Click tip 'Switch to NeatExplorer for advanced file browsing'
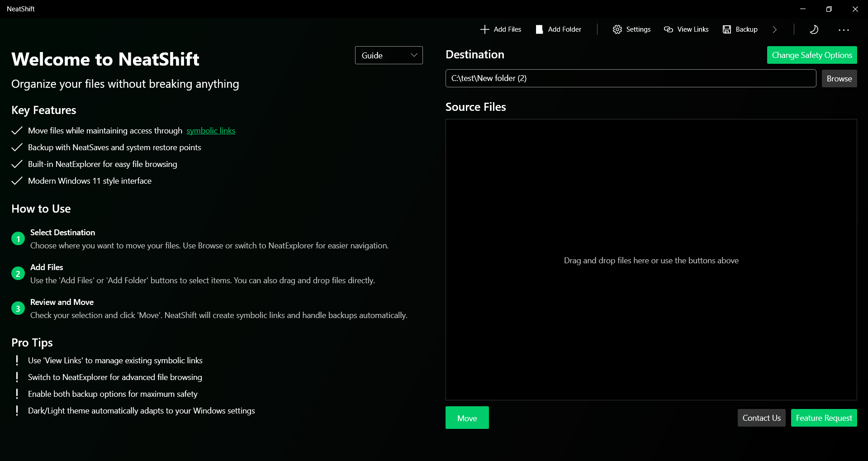Viewport: 868px width, 461px height. click(x=115, y=377)
